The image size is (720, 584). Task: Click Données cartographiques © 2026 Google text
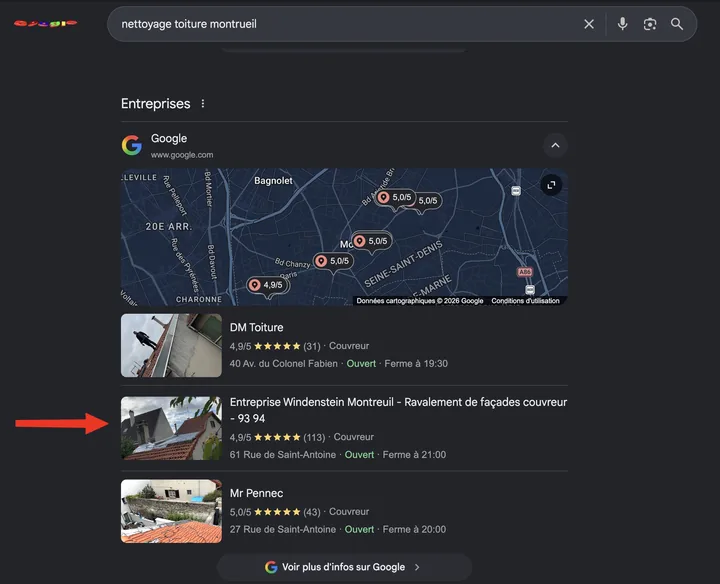tap(420, 301)
